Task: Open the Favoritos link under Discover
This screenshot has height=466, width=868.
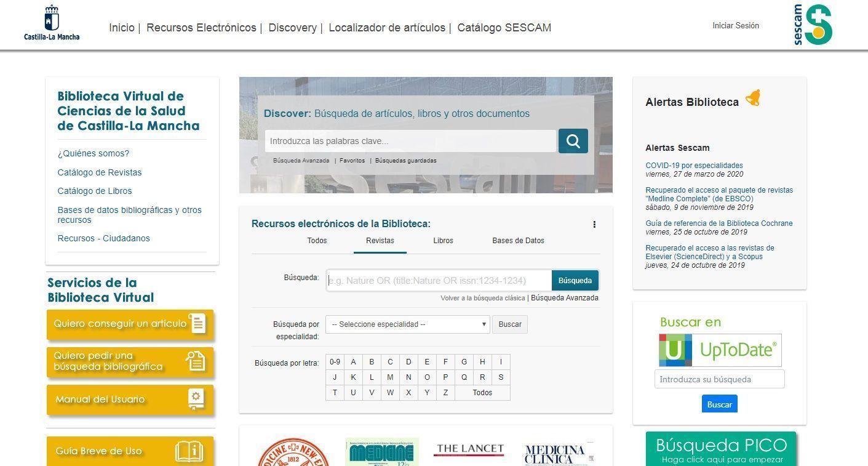Action: pyautogui.click(x=352, y=161)
